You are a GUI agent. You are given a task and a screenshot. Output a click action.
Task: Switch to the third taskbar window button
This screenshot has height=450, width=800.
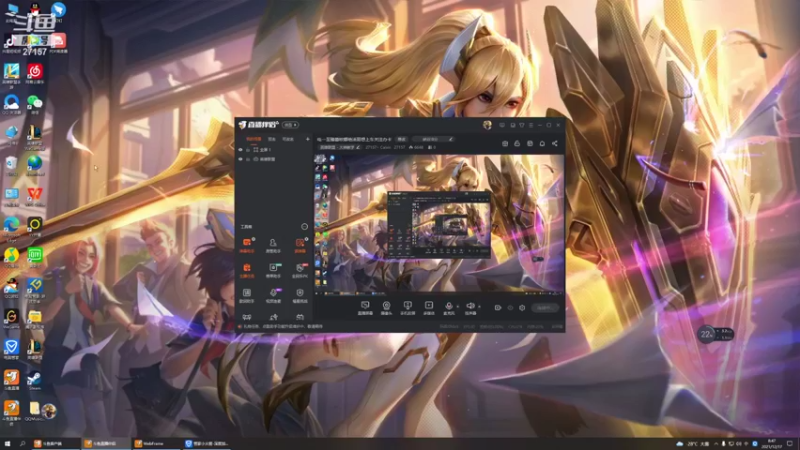[155, 444]
